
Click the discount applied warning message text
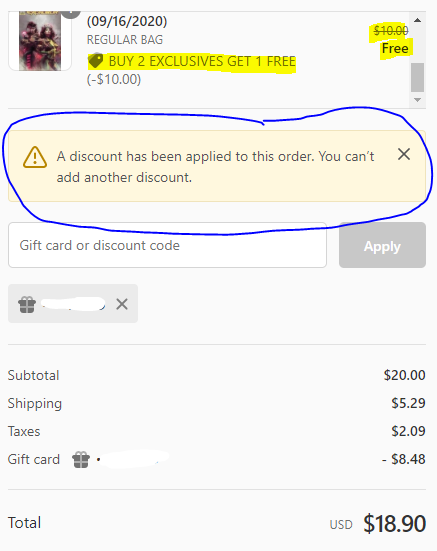click(215, 167)
